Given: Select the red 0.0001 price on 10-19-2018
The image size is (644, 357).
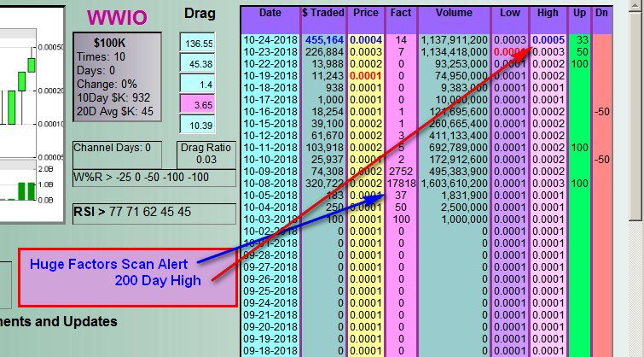Looking at the screenshot, I should pos(366,76).
